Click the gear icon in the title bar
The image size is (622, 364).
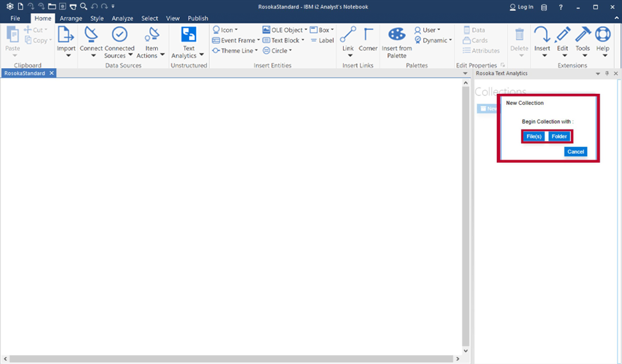(10, 6)
